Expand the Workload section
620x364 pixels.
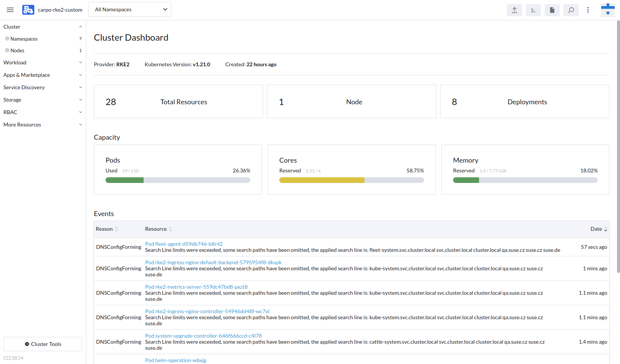(x=43, y=62)
